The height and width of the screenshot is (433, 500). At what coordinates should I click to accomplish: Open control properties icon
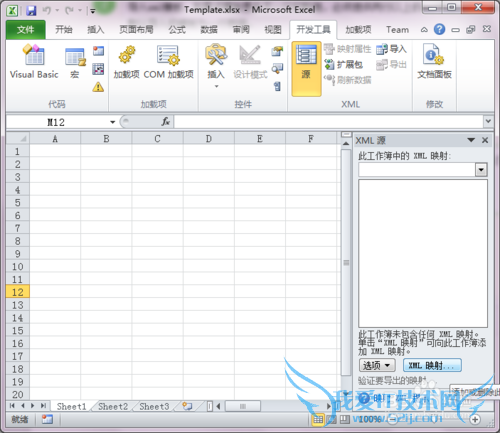coord(277,51)
